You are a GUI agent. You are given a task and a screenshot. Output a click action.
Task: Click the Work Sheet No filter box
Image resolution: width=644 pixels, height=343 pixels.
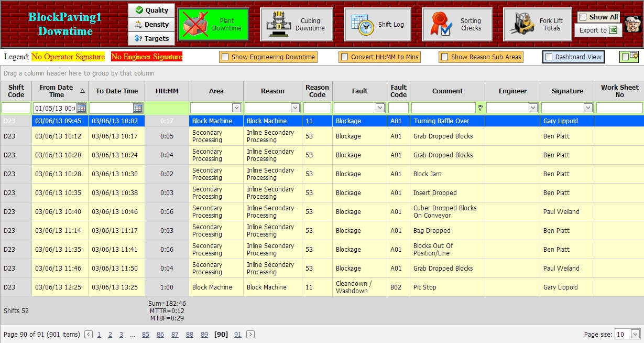click(x=619, y=108)
